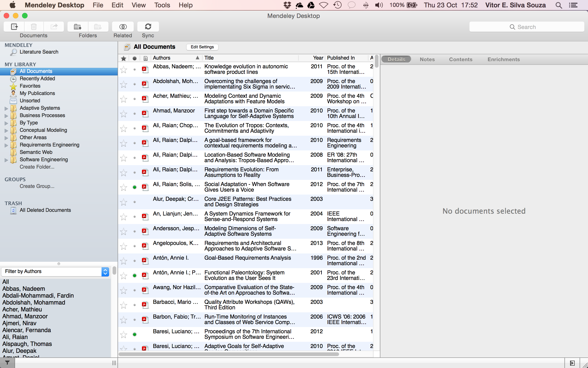Open All Deleted Documents in Trash
Screen dimensions: 588x368
(x=45, y=210)
